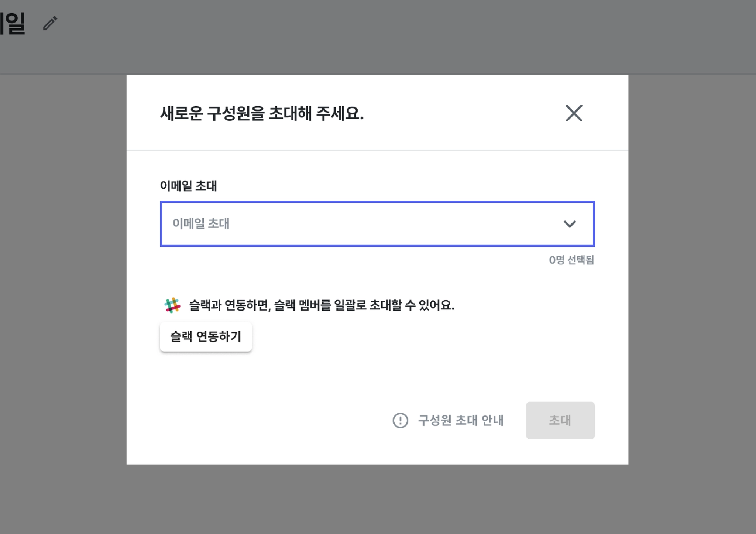Click the dimmed backdrop right of the dialog
756x534 pixels.
[x=692, y=270]
